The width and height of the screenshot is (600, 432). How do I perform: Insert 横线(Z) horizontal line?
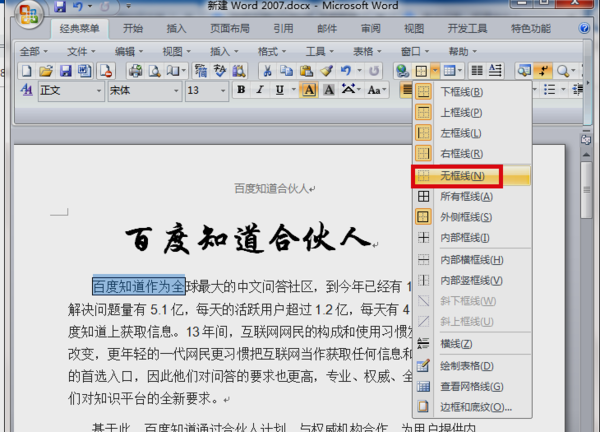473,344
